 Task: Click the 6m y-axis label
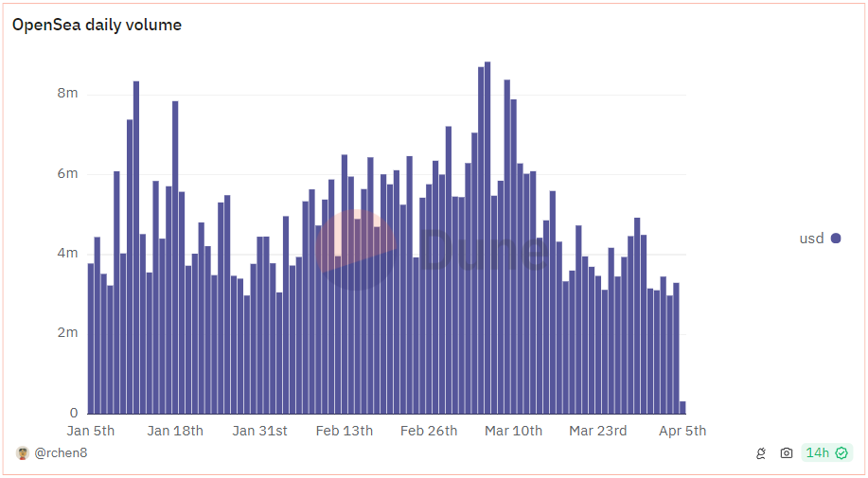tap(67, 174)
